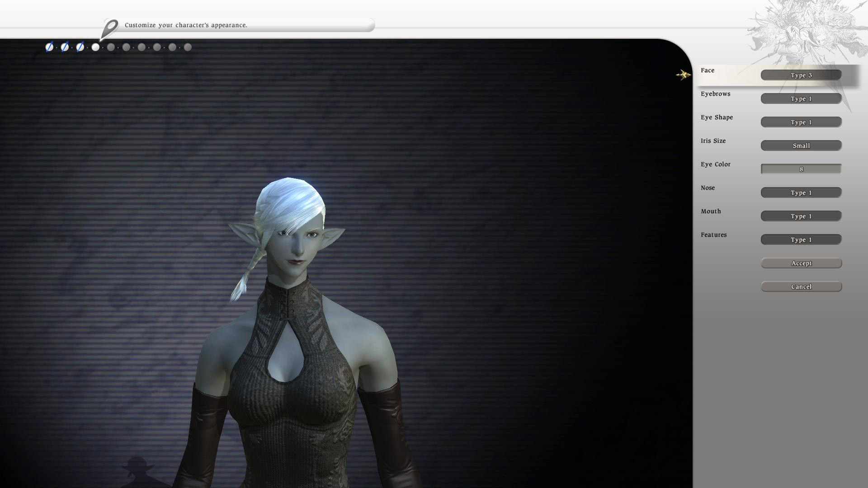
Task: Click the current white step marker
Action: point(95,47)
